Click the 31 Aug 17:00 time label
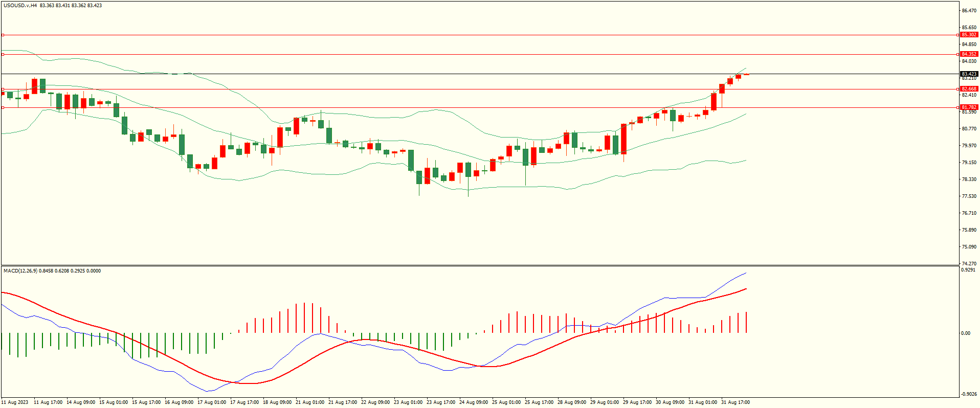Viewport: 980px width, 408px height. coord(735,402)
